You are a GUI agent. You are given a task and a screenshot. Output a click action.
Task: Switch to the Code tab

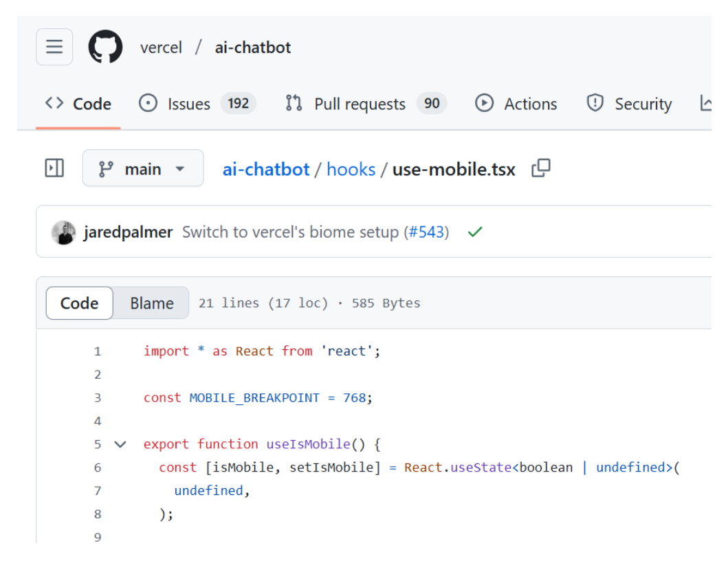(x=78, y=104)
